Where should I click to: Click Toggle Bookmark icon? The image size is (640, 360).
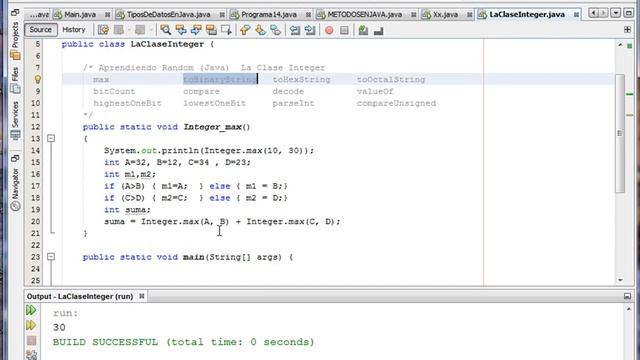pyautogui.click(x=276, y=30)
